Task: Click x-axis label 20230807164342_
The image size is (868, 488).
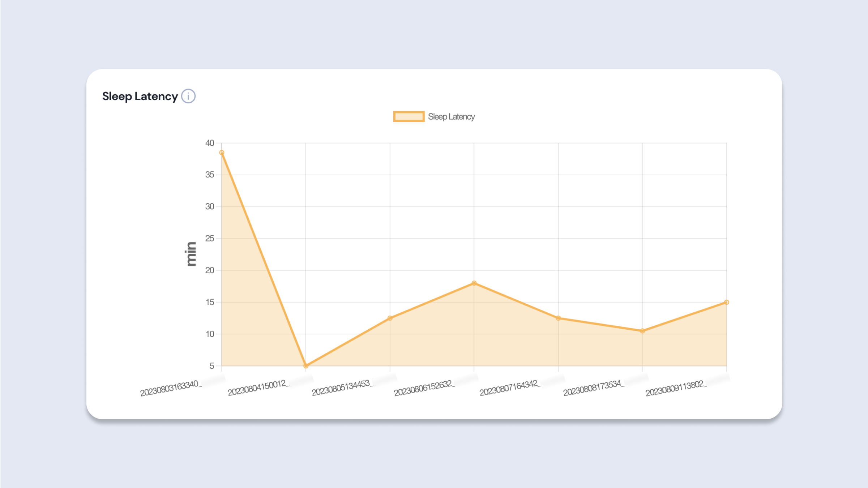Action: tap(510, 388)
